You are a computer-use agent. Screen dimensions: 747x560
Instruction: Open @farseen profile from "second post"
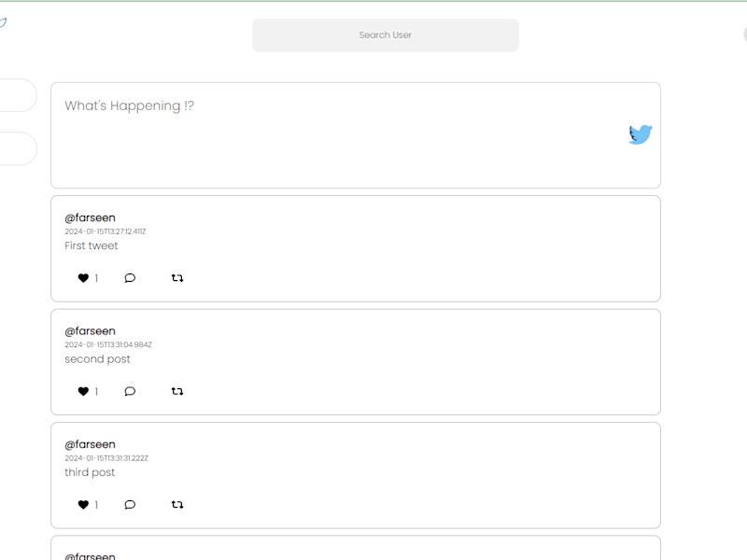click(x=90, y=331)
